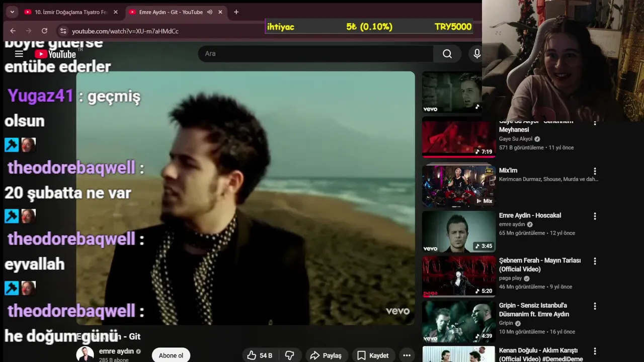The image size is (644, 362).
Task: Open first vevo recommended video thumbnail
Action: coord(452,92)
